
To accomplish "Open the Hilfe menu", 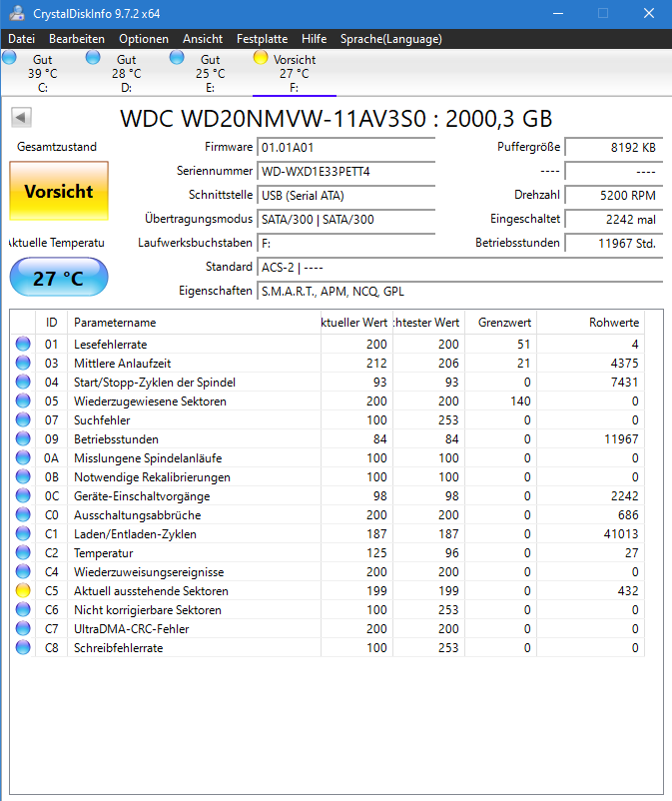I will coord(315,39).
